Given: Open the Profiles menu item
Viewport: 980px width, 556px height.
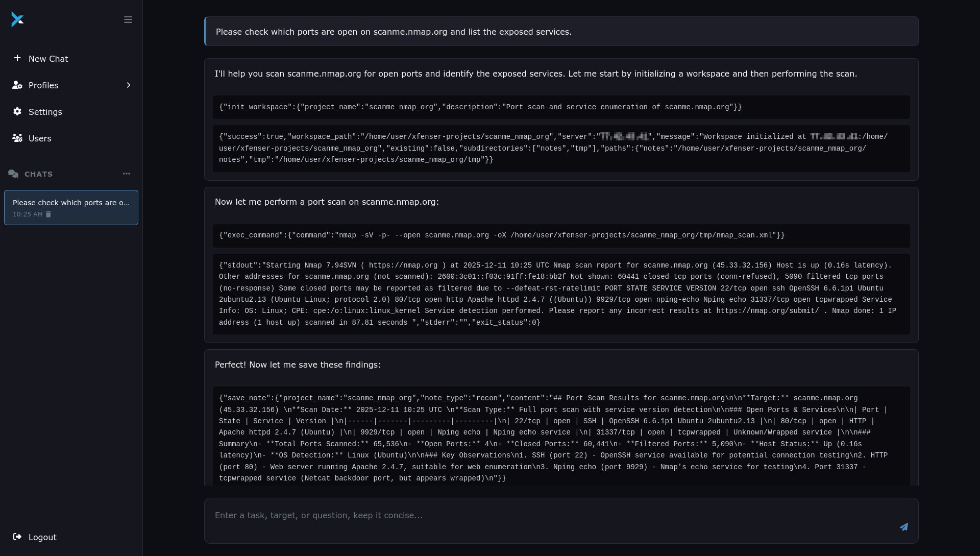Looking at the screenshot, I should pyautogui.click(x=43, y=85).
